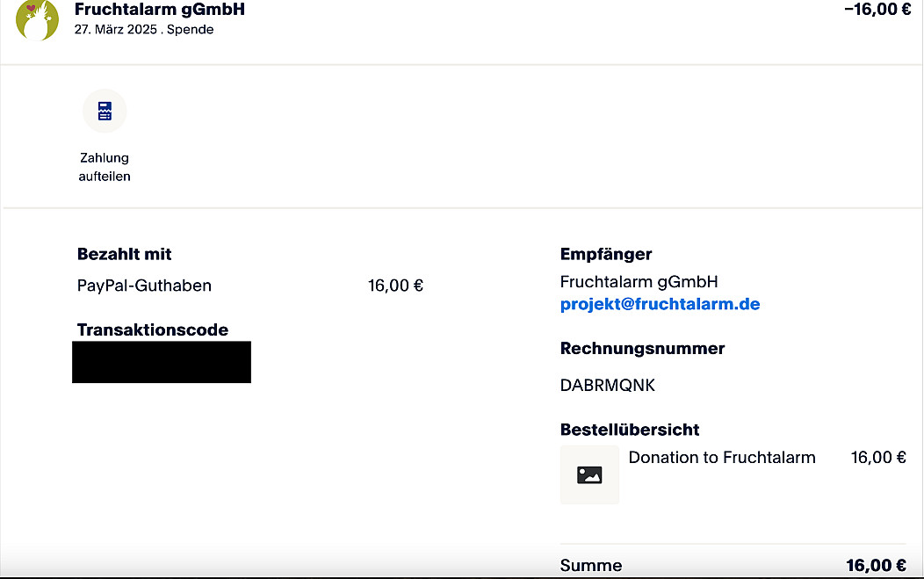
Task: Click the "Zahlung aufteilen" label
Action: point(105,167)
